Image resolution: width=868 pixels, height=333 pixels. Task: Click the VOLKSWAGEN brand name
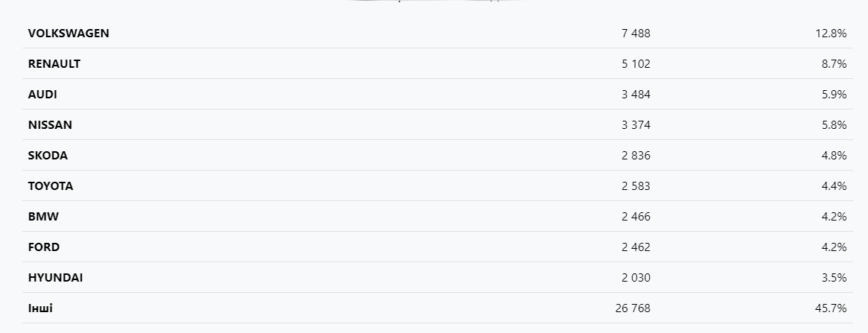pos(68,34)
